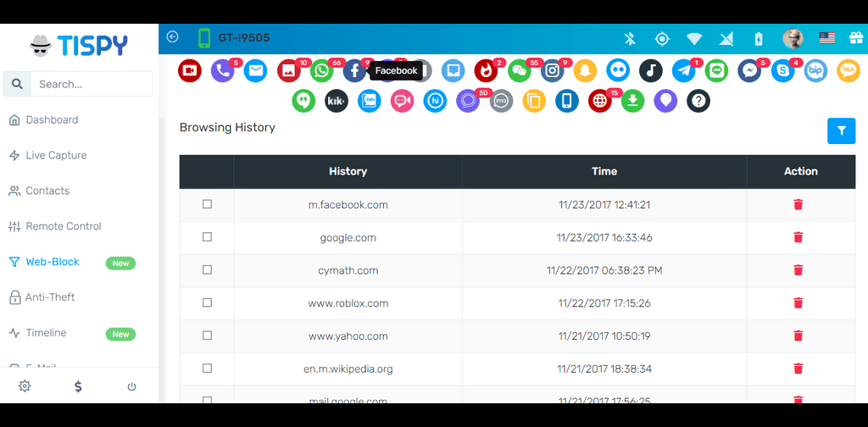Delete the google.com history entry
Screen dimensions: 868x427
click(798, 237)
